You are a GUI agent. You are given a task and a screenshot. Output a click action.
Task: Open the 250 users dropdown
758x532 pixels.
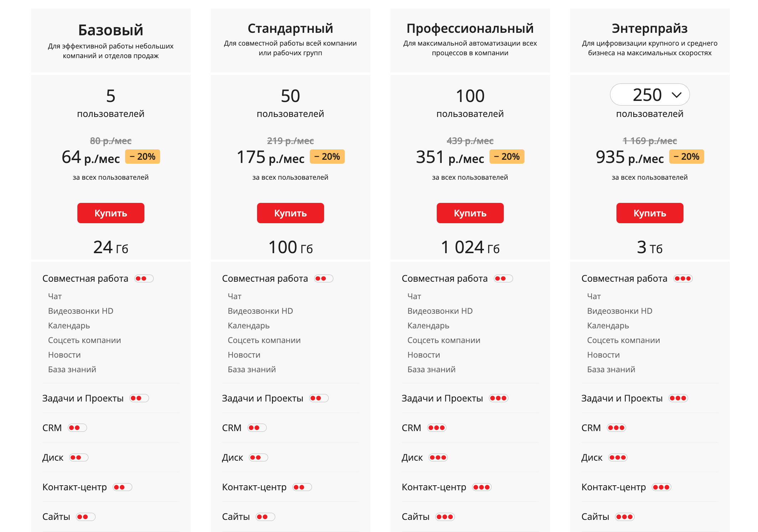click(x=650, y=95)
